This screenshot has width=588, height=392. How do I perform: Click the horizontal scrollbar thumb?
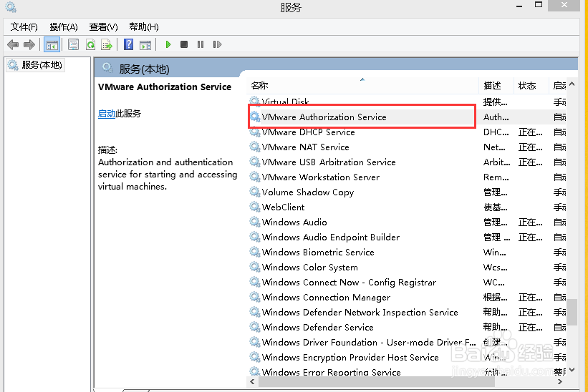[x=377, y=382]
